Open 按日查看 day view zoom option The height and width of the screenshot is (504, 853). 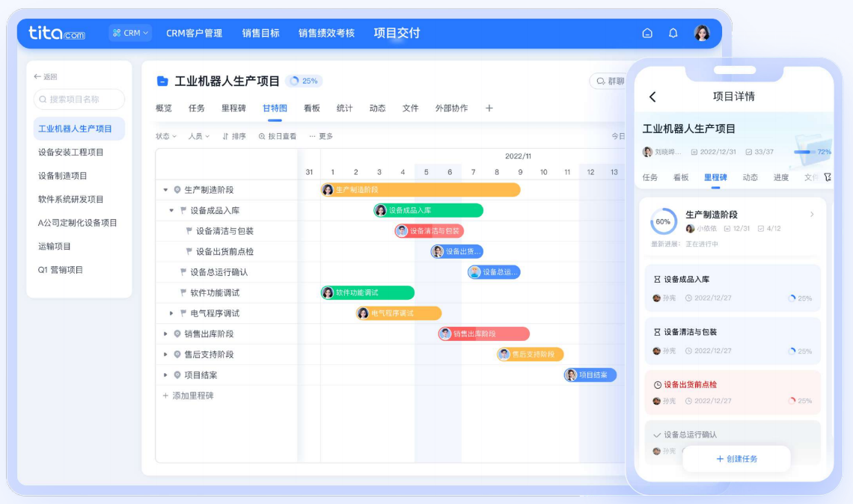[x=277, y=136]
